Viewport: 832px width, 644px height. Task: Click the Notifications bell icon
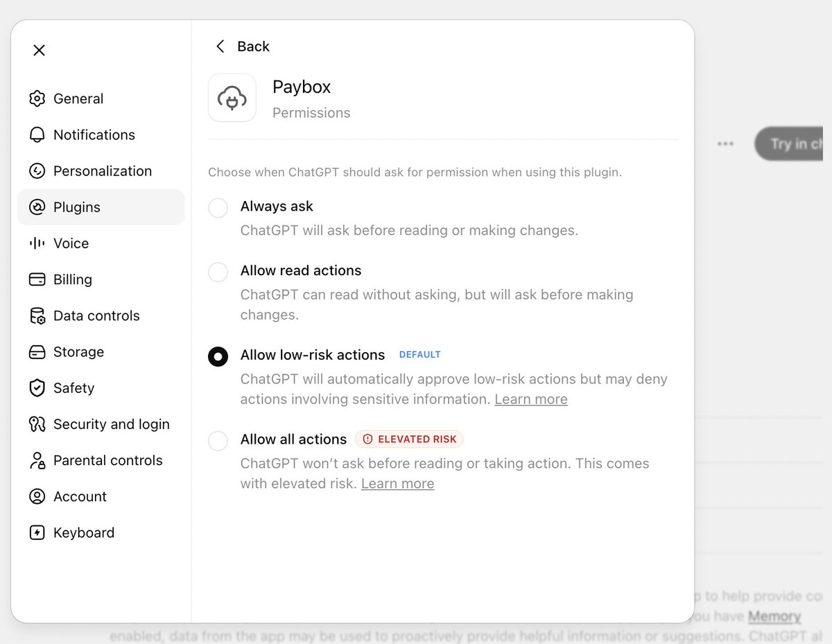[37, 134]
